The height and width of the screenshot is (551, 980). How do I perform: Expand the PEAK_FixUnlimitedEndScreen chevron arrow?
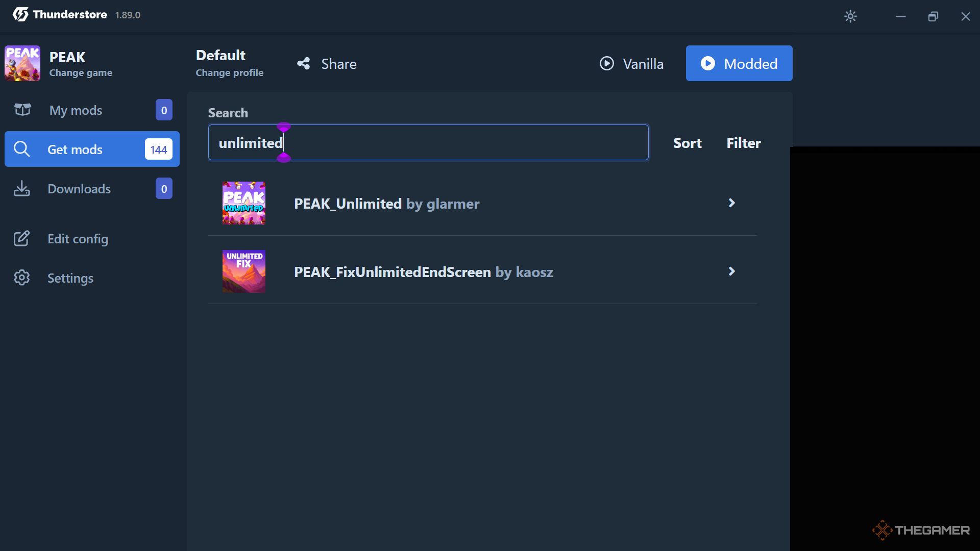(732, 271)
